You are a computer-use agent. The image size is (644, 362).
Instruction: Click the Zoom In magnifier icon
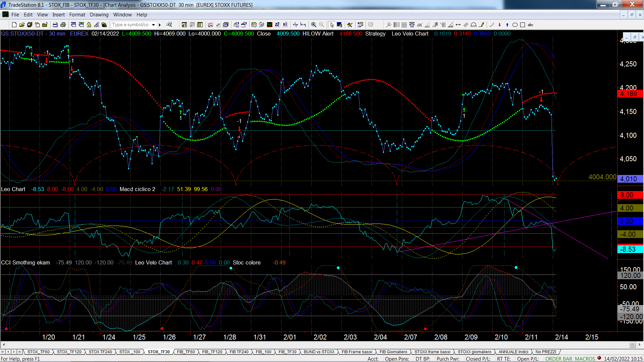pyautogui.click(x=314, y=25)
